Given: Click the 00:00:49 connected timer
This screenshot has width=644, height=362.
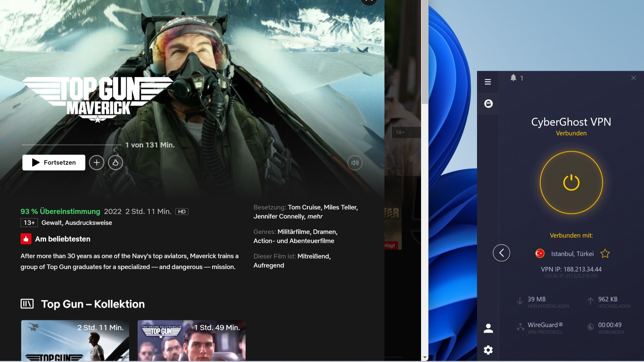Looking at the screenshot, I should (610, 325).
